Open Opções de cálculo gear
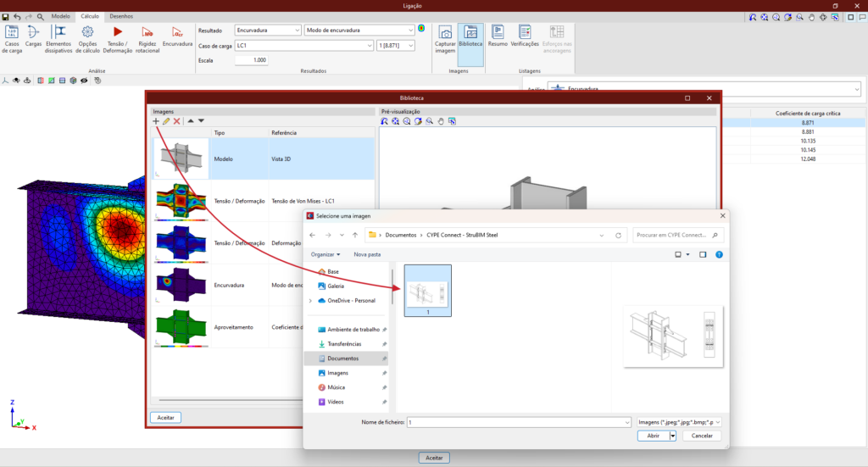The height and width of the screenshot is (467, 868). point(87,39)
